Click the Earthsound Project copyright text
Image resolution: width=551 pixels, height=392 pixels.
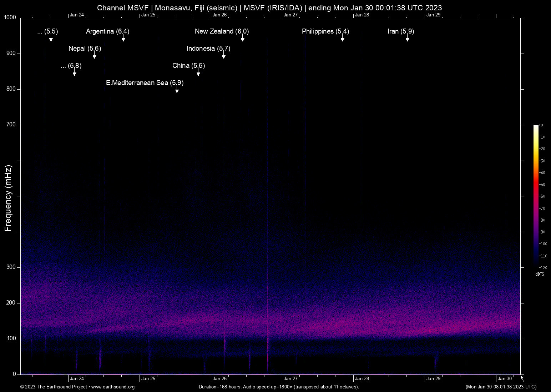pyautogui.click(x=54, y=387)
